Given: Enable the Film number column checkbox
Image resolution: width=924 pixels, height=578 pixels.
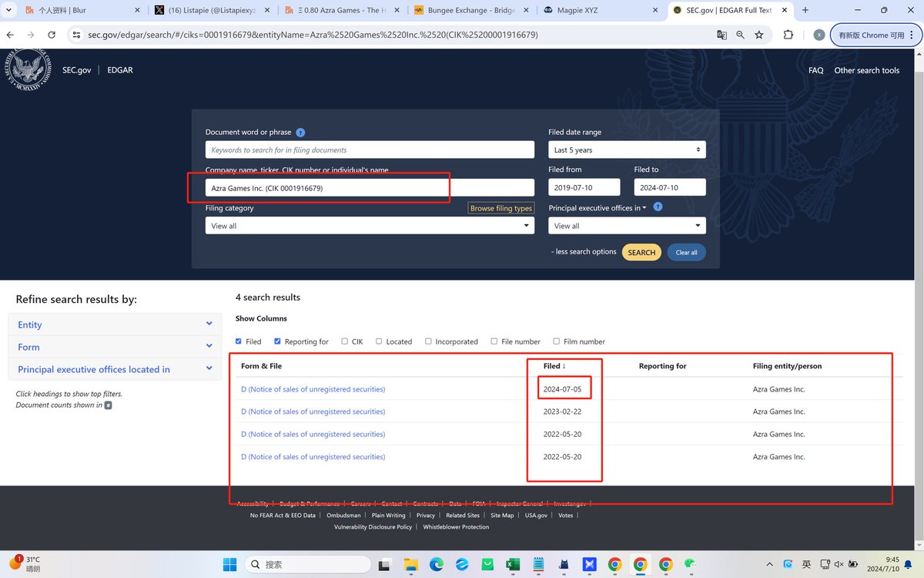Looking at the screenshot, I should (x=556, y=341).
